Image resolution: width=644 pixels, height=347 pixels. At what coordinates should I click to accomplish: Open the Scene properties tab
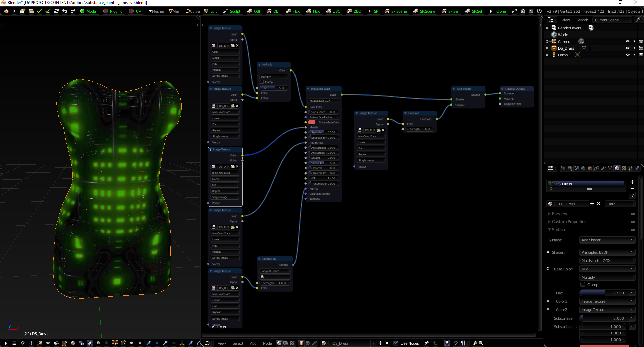(x=577, y=168)
